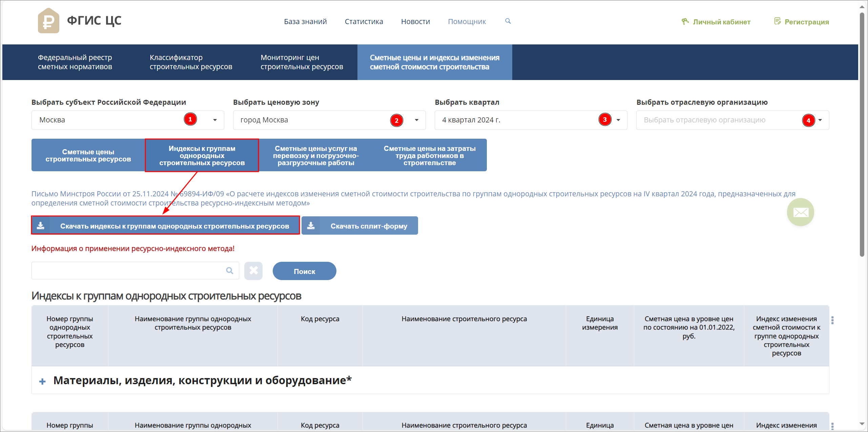
Task: Click the magnifier icon in search field
Action: click(230, 271)
